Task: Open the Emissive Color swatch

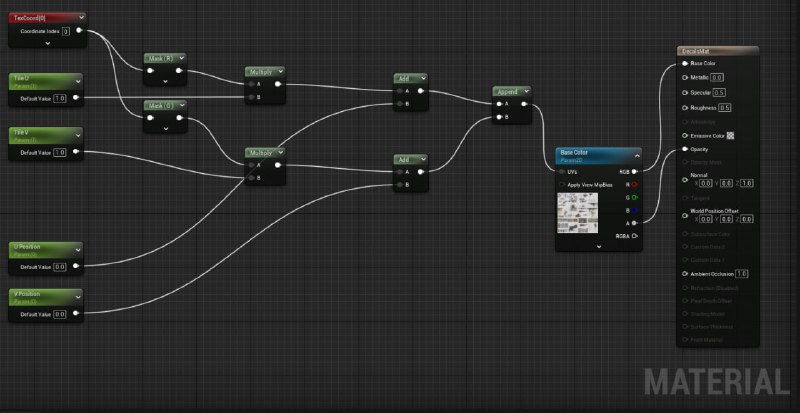Action: (730, 136)
